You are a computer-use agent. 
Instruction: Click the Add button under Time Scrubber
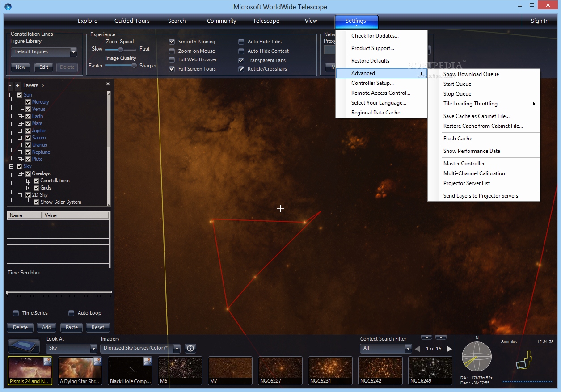pyautogui.click(x=46, y=327)
